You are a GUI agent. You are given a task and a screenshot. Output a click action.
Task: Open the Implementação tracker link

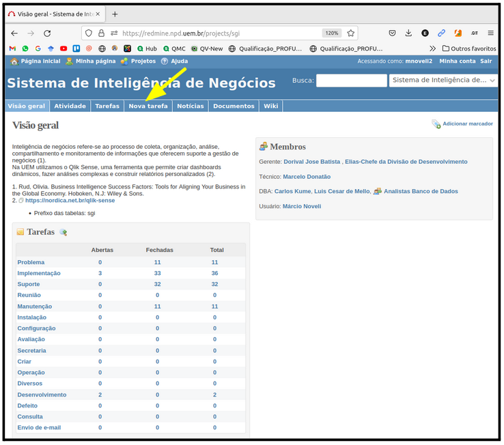pos(39,273)
